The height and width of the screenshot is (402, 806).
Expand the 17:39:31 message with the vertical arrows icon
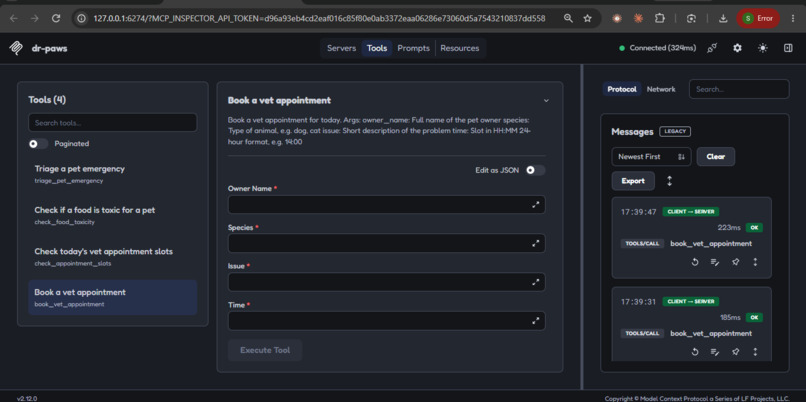[755, 352]
